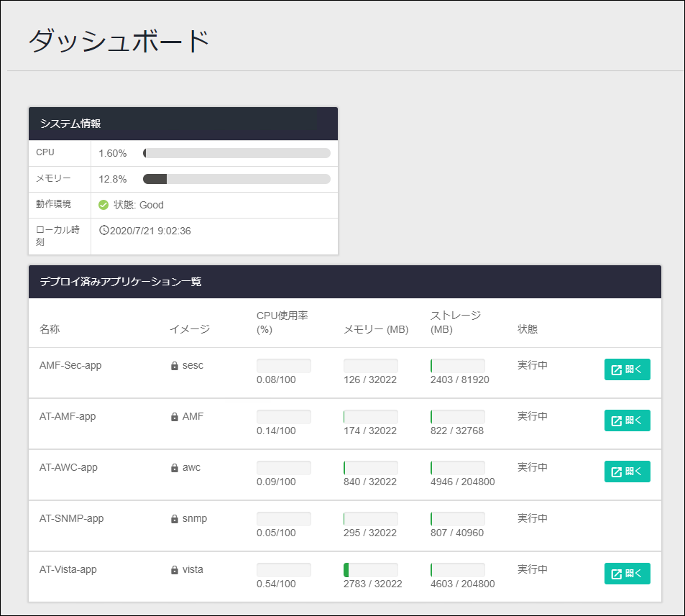Click the lock icon beside AMF image
Screen dimensions: 685x616
tap(175, 417)
